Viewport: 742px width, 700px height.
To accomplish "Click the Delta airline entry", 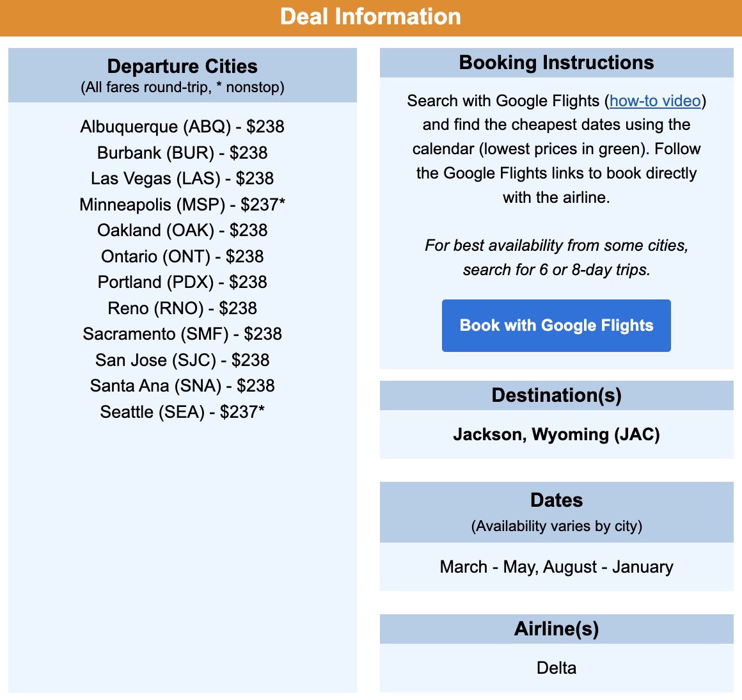I will [556, 667].
